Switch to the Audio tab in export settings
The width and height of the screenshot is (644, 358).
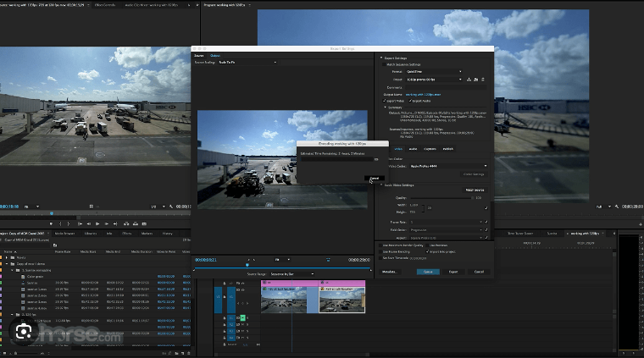pos(413,149)
